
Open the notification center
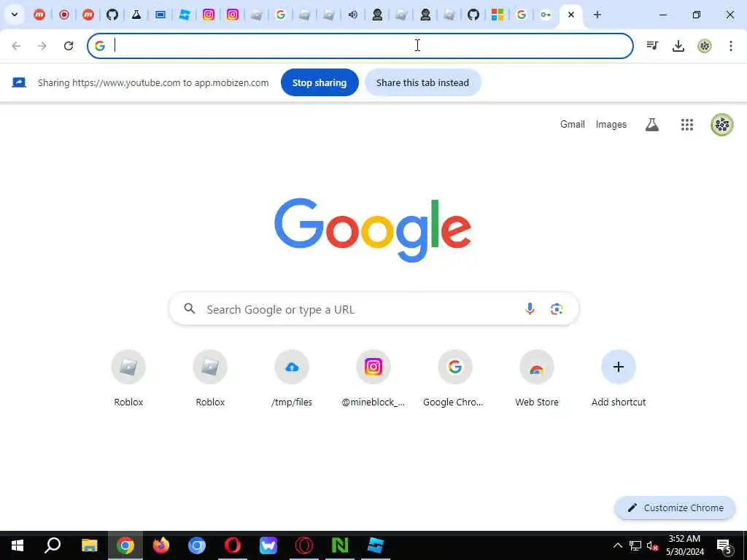[x=724, y=545]
